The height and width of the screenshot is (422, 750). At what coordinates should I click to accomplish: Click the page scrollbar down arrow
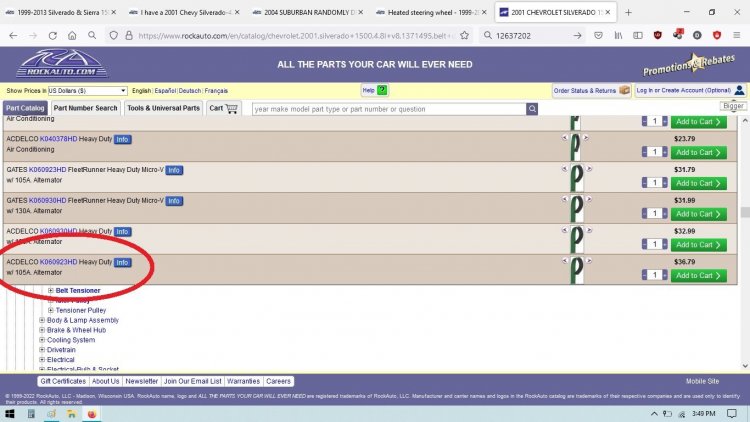pyautogui.click(x=745, y=366)
